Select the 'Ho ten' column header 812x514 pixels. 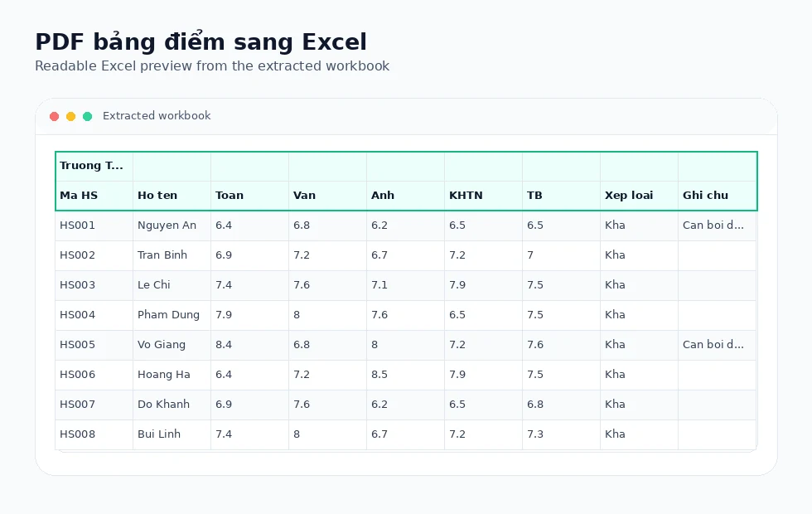[x=172, y=196]
